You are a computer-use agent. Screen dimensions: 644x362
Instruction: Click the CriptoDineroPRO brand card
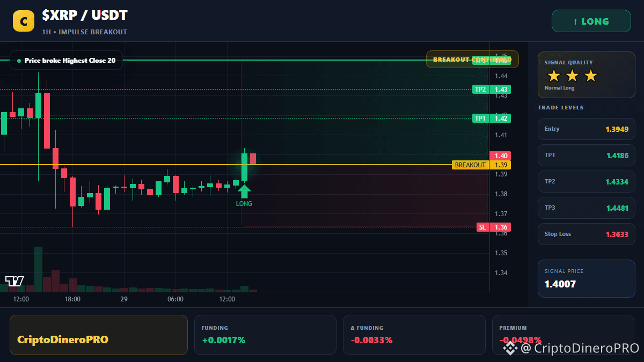[99, 335]
